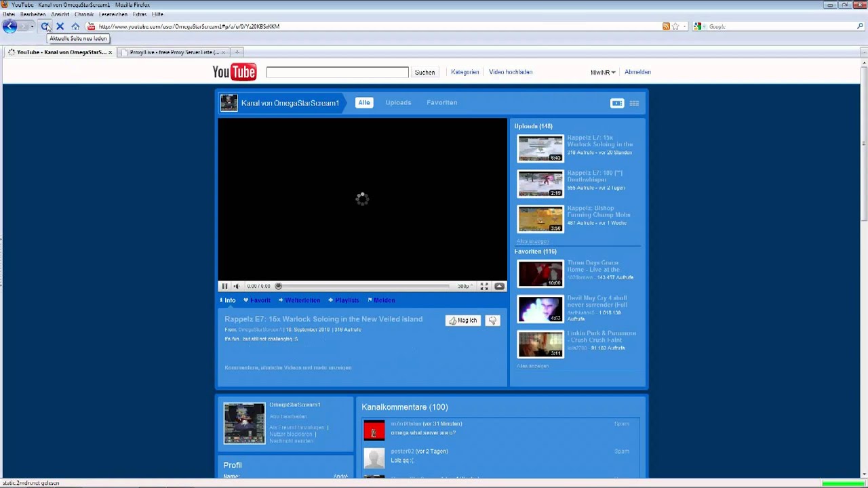Screen dimensions: 868x488
Task: Open the Rappelz 15x Warlock Soloing upload thumbnail
Action: pyautogui.click(x=540, y=148)
